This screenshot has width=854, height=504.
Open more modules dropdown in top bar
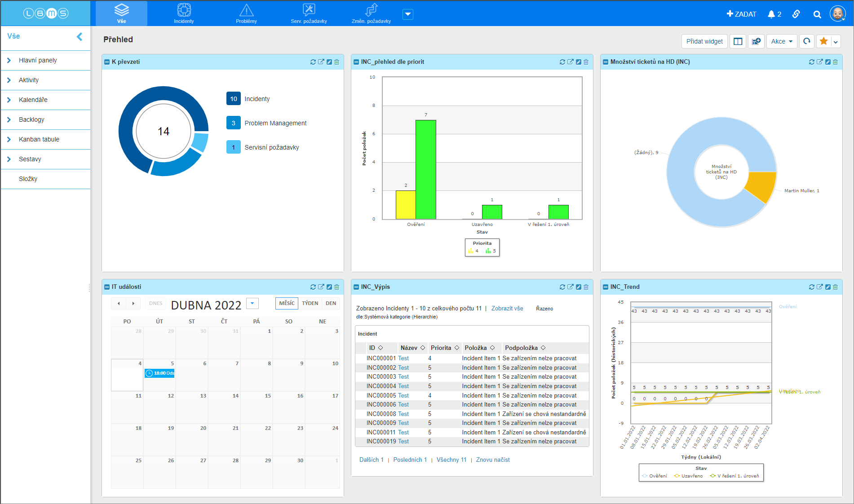pos(408,14)
